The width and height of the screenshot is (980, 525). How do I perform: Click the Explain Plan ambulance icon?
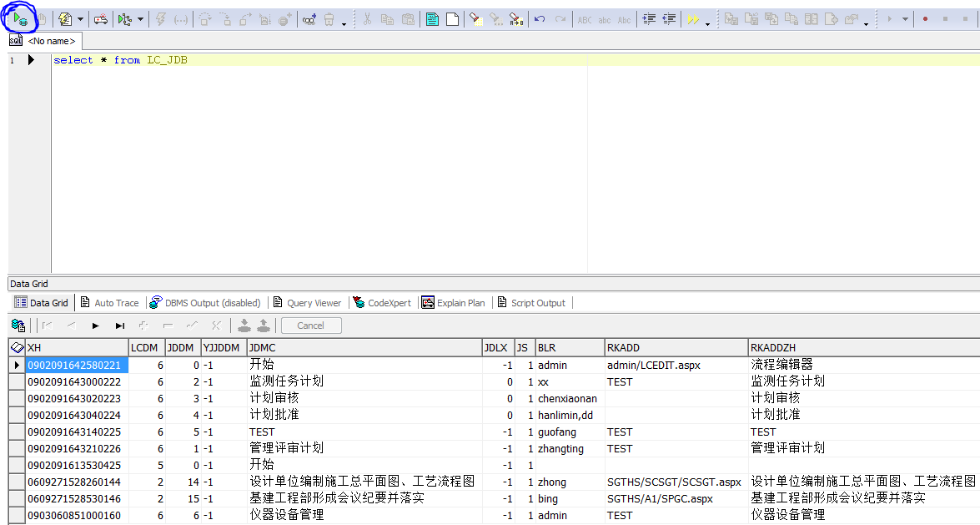tap(100, 19)
